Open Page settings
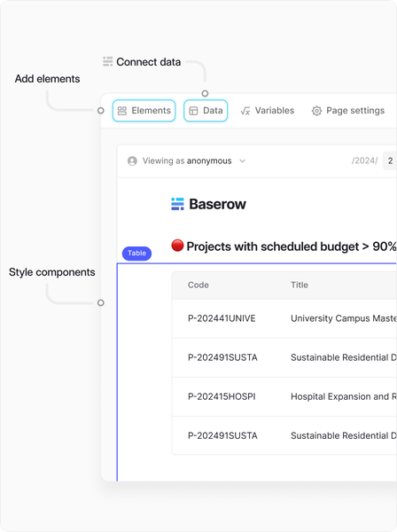Viewport: 397px width, 532px height. 348,111
